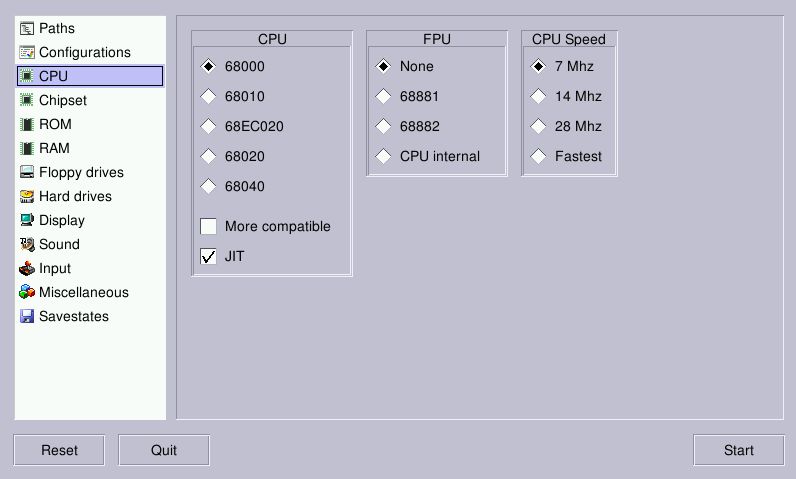Image resolution: width=796 pixels, height=479 pixels.
Task: Click the Savestates diskette icon
Action: pos(27,316)
